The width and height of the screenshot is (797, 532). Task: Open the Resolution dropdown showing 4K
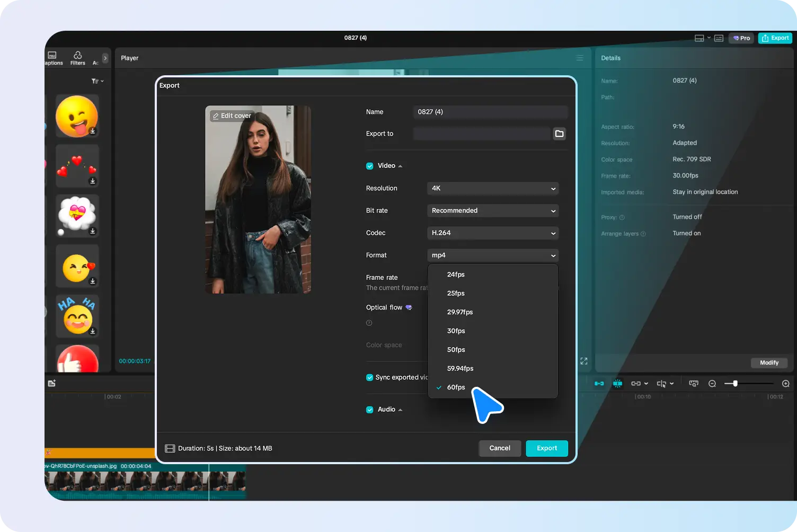(492, 188)
